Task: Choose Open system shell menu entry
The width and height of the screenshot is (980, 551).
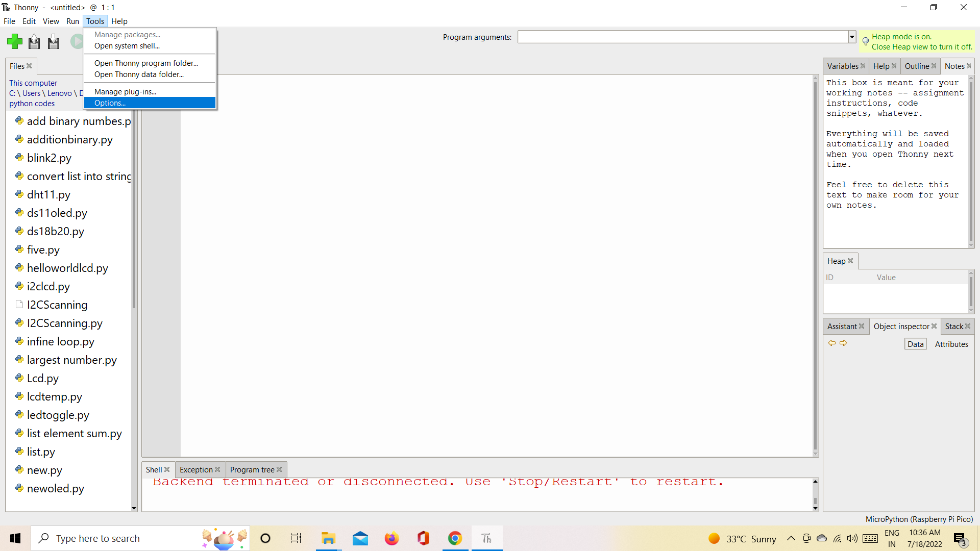Action: [127, 46]
